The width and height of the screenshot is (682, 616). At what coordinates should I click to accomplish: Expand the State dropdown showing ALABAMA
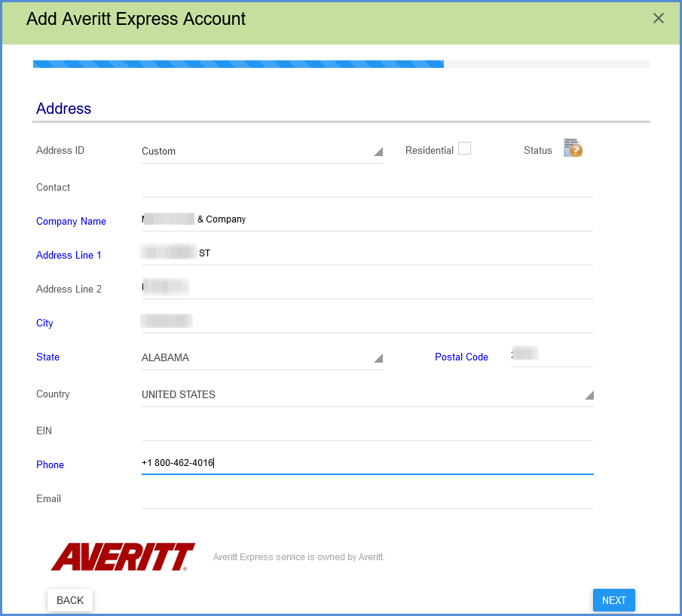(261, 357)
